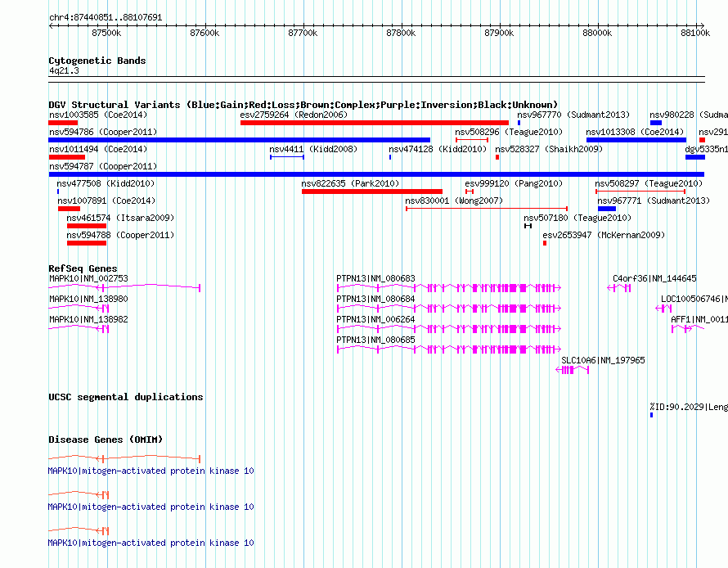Screen dimensions: 728x568
Task: Click the nsv830001 (Wong2007) label
Action: coord(454,201)
